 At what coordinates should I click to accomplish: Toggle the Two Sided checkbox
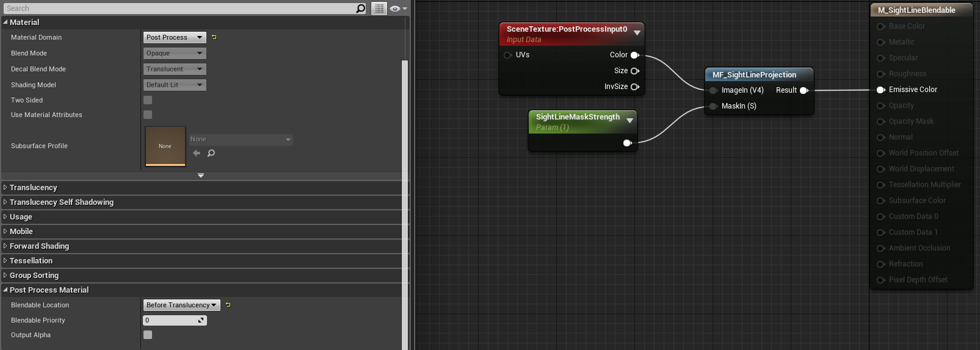click(x=148, y=100)
